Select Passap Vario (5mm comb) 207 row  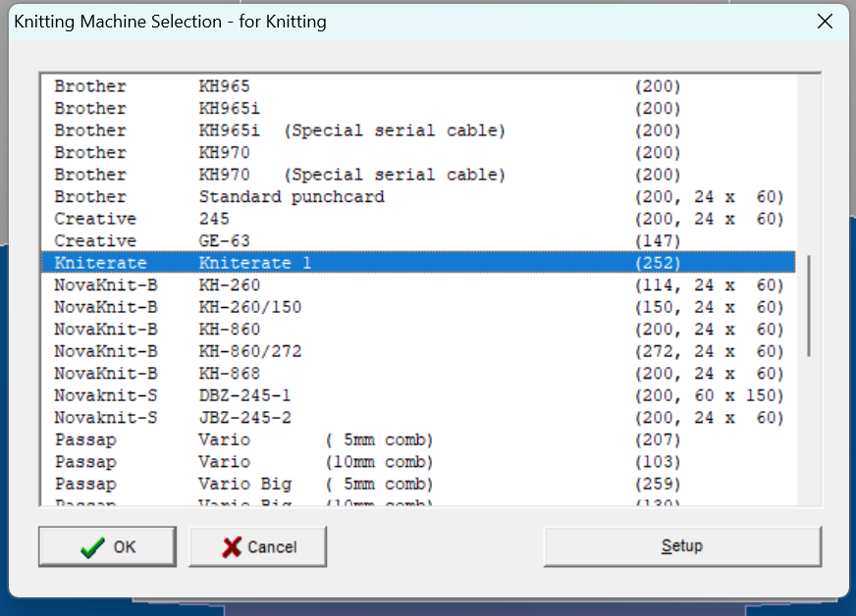(x=419, y=439)
